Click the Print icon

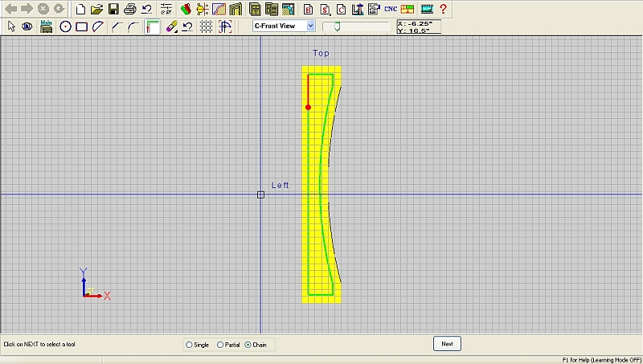click(x=129, y=9)
